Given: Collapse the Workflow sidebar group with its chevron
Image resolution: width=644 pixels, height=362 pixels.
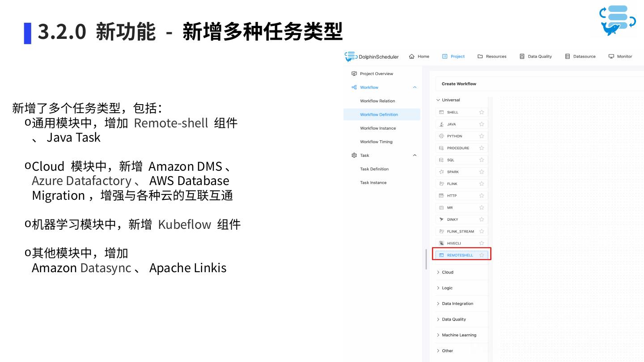Looking at the screenshot, I should coord(415,88).
